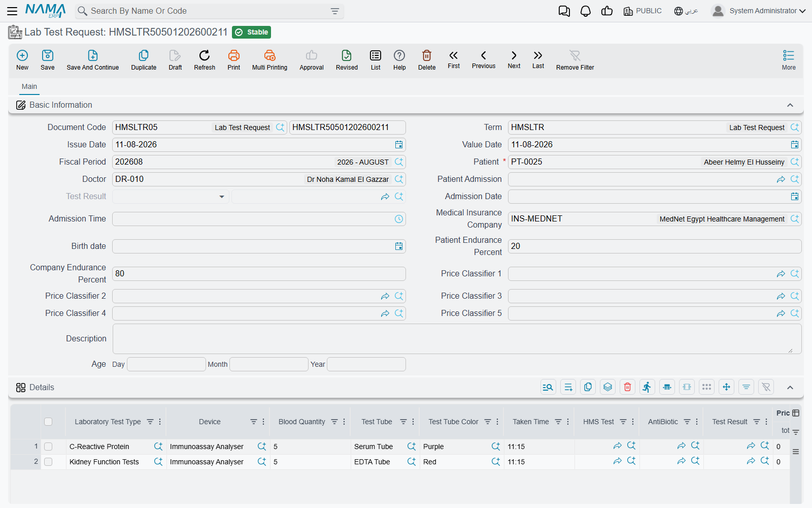Image resolution: width=812 pixels, height=508 pixels.
Task: Open the Value Date calendar picker
Action: click(x=795, y=145)
